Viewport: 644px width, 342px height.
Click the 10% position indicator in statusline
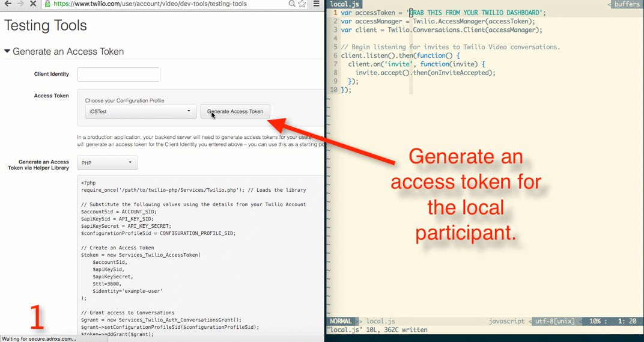coord(595,321)
